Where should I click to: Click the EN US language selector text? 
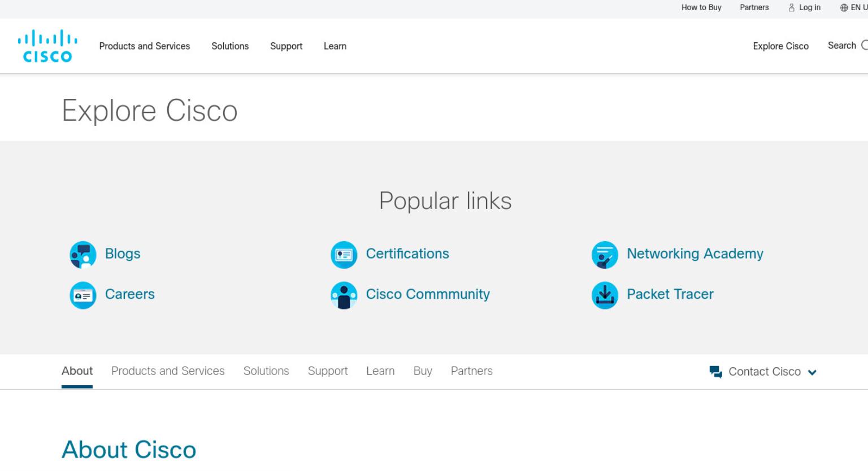pyautogui.click(x=859, y=7)
